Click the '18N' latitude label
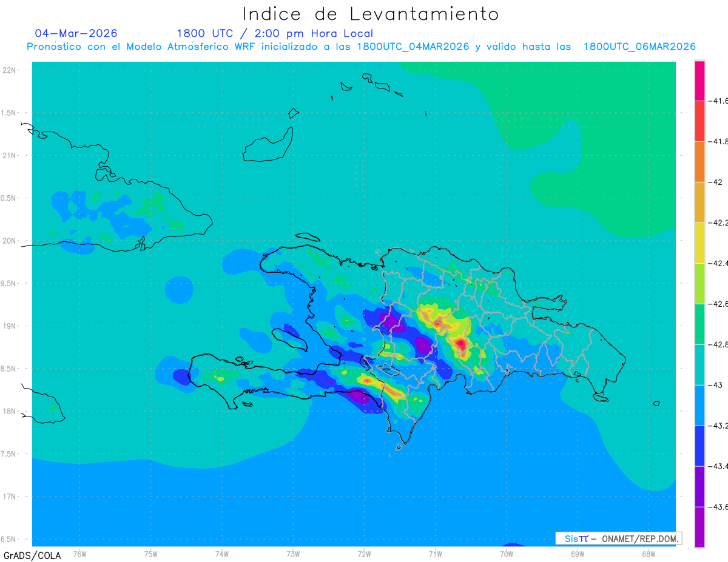 point(10,411)
